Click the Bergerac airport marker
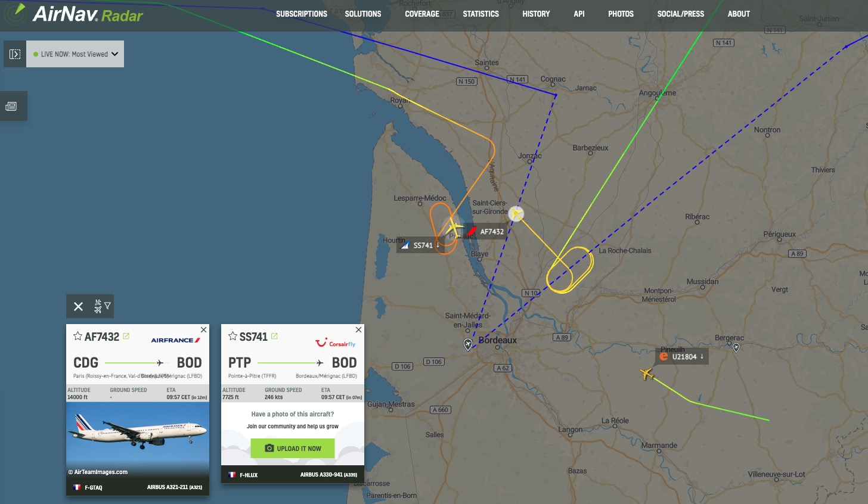The height and width of the screenshot is (504, 868). click(736, 347)
